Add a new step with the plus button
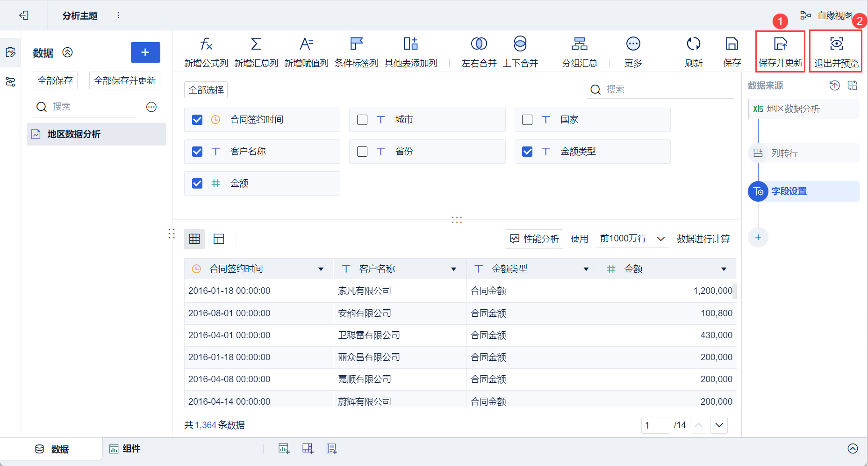 [758, 237]
